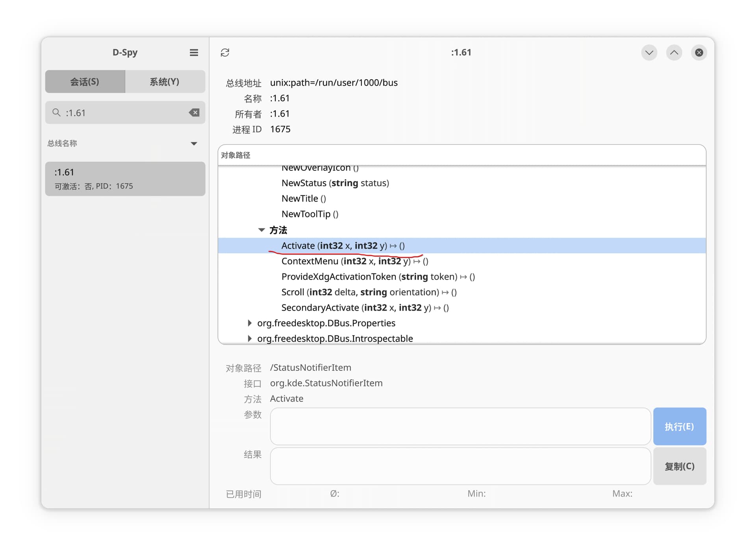Screen dimensions: 756x554
Task: Select the ContextMenu method row
Action: (462, 261)
